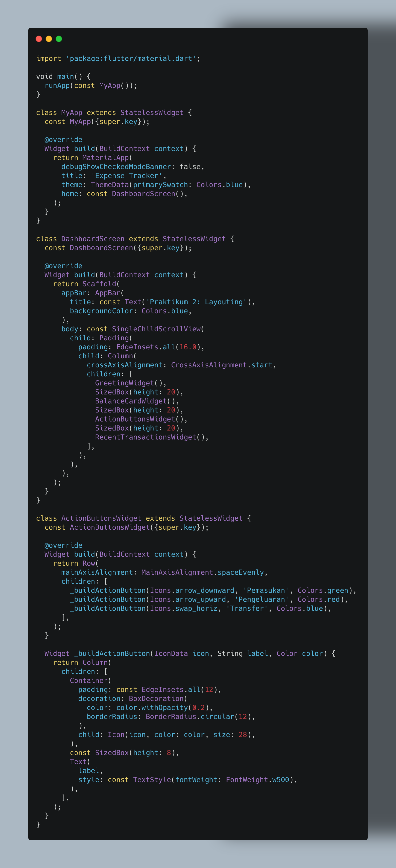Click 'color: color.withOpacity(0.2),' line
Image resolution: width=396 pixels, height=868 pixels.
tap(149, 708)
